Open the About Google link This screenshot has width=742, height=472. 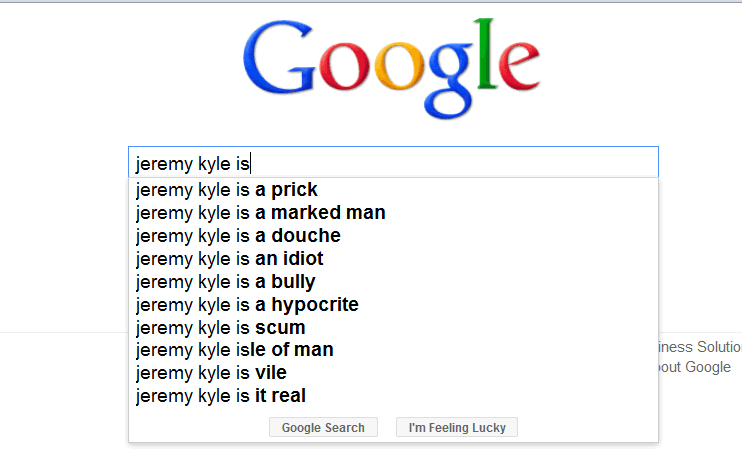(695, 367)
